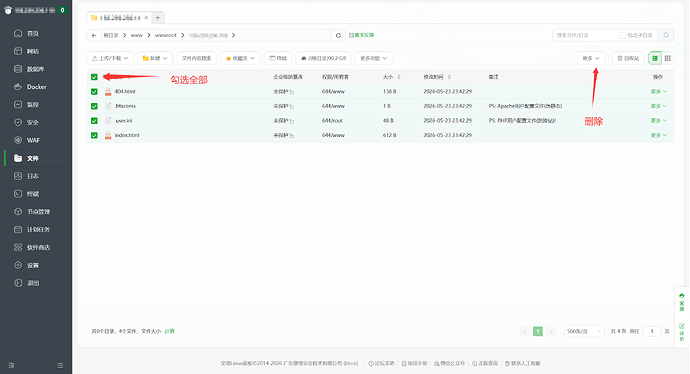This screenshot has height=374, width=690.
Task: Expand the 更多功能 dropdown in toolbar
Action: [374, 58]
